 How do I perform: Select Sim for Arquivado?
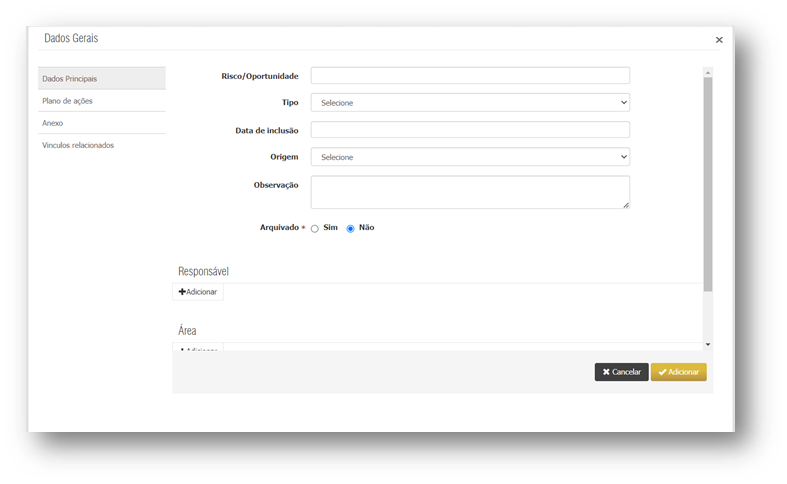315,229
